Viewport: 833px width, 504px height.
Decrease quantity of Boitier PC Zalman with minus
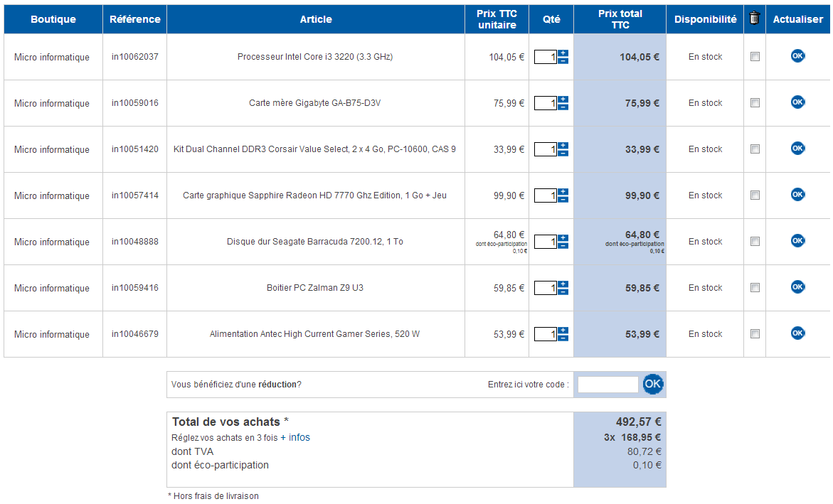pyautogui.click(x=563, y=291)
